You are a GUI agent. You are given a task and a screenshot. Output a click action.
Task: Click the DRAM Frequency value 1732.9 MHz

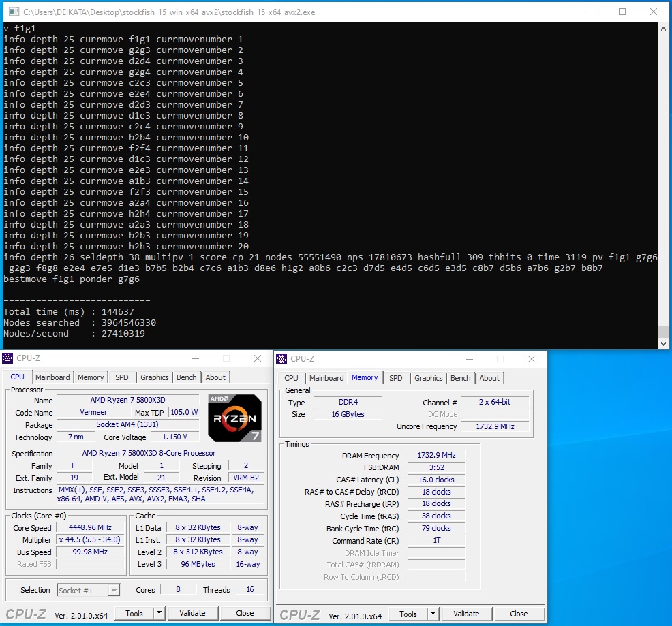[x=436, y=456]
